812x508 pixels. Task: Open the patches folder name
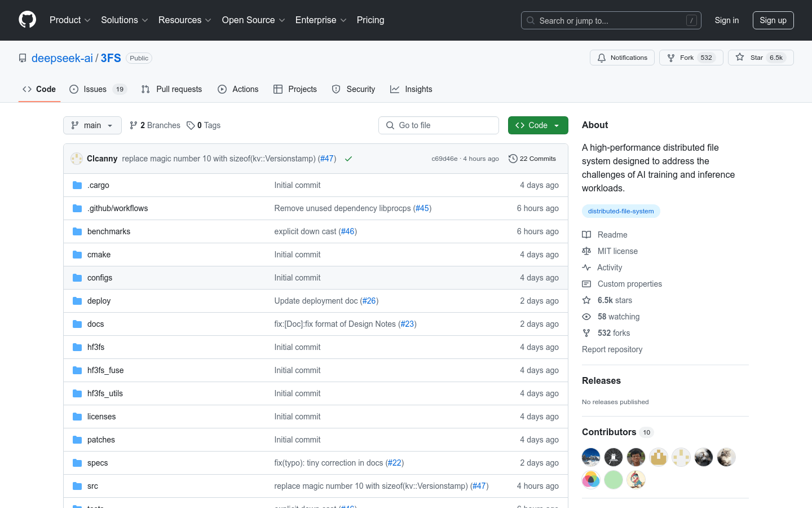(x=101, y=440)
